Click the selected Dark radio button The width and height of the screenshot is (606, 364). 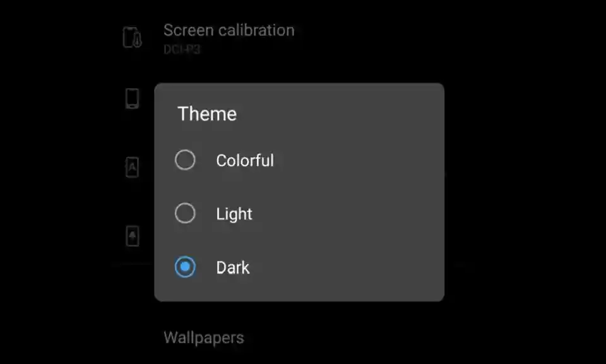click(185, 267)
